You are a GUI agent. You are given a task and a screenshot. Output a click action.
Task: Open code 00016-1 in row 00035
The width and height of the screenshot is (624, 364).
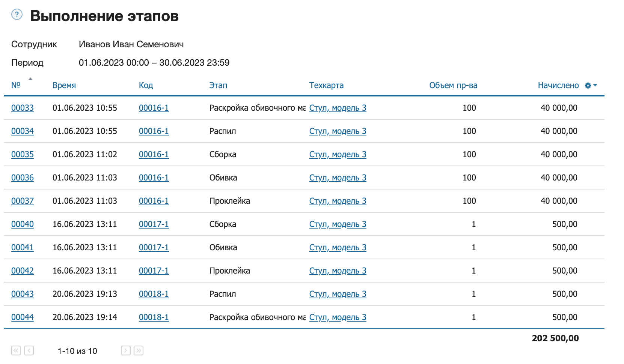pos(154,154)
